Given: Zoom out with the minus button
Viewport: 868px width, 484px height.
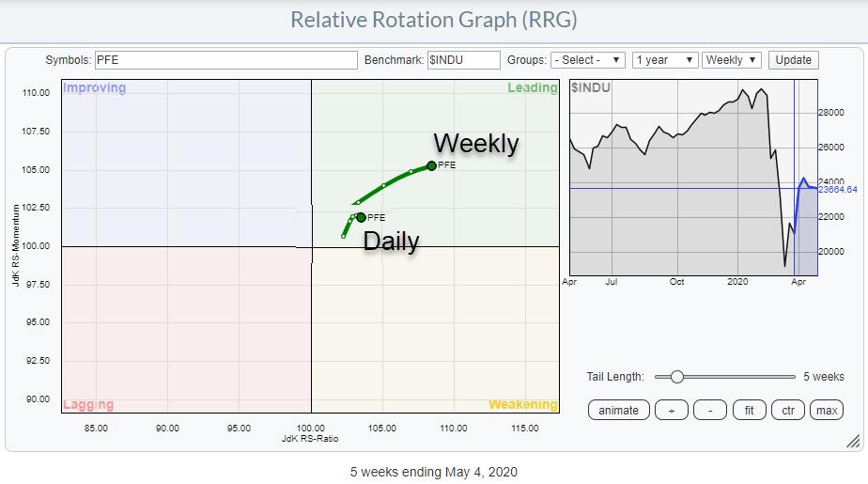Looking at the screenshot, I should coord(710,410).
